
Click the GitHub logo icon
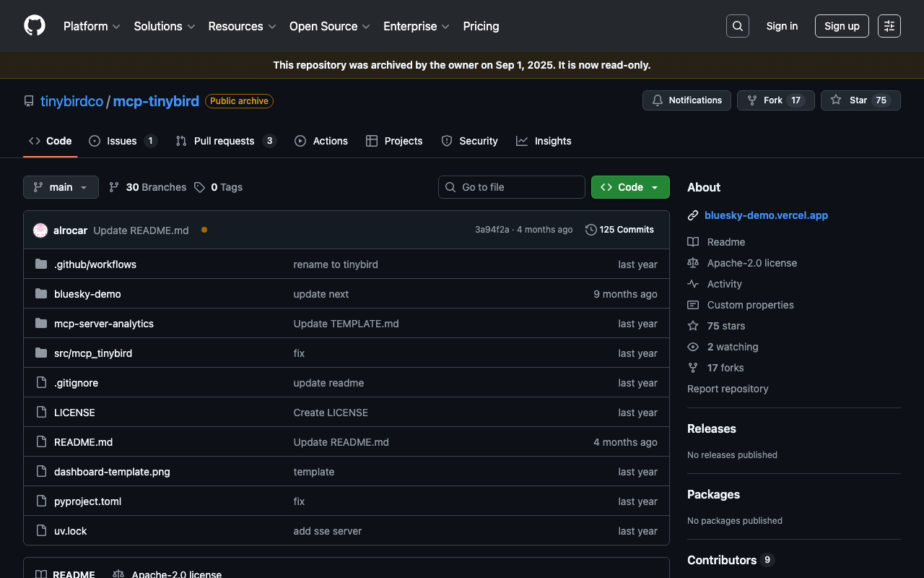[x=35, y=26]
